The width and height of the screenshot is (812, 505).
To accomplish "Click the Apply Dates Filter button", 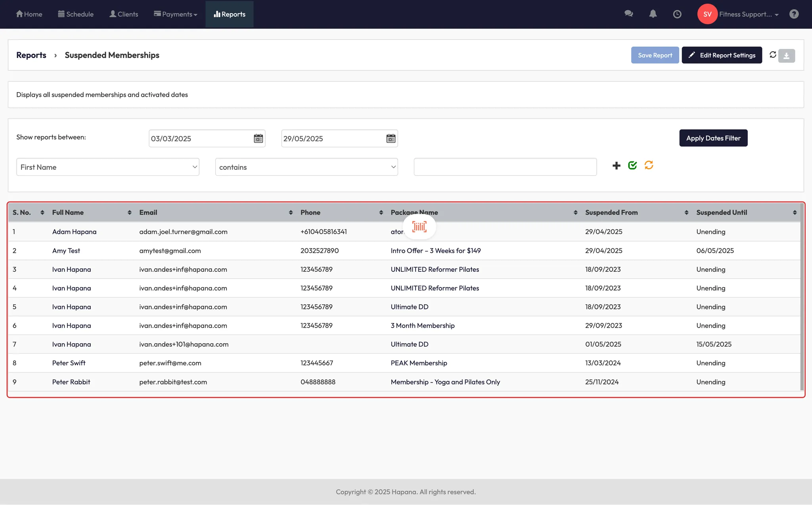I will click(x=713, y=138).
